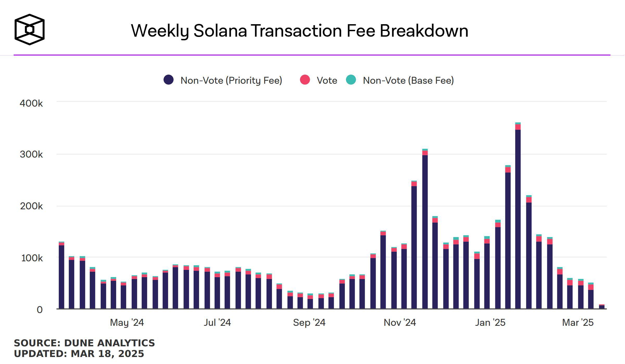
Task: Click the navy Non-Vote (Priority Fee) legend dot
Action: 168,80
